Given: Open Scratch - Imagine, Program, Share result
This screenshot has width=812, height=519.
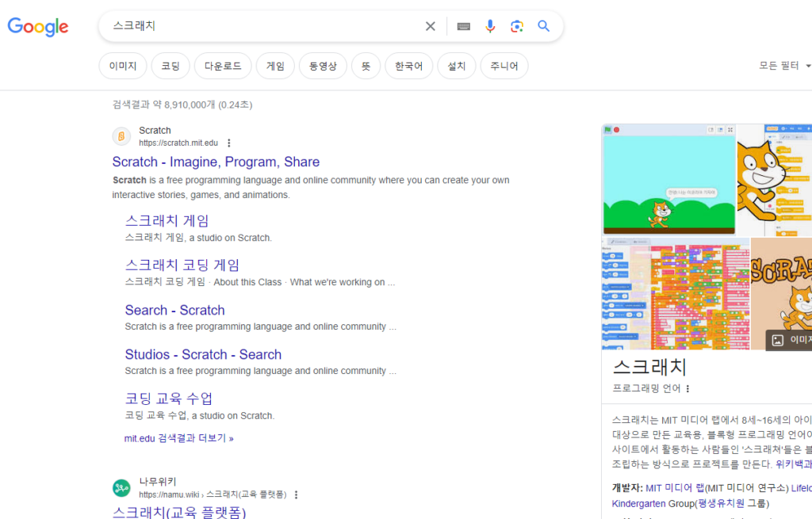Looking at the screenshot, I should 216,162.
